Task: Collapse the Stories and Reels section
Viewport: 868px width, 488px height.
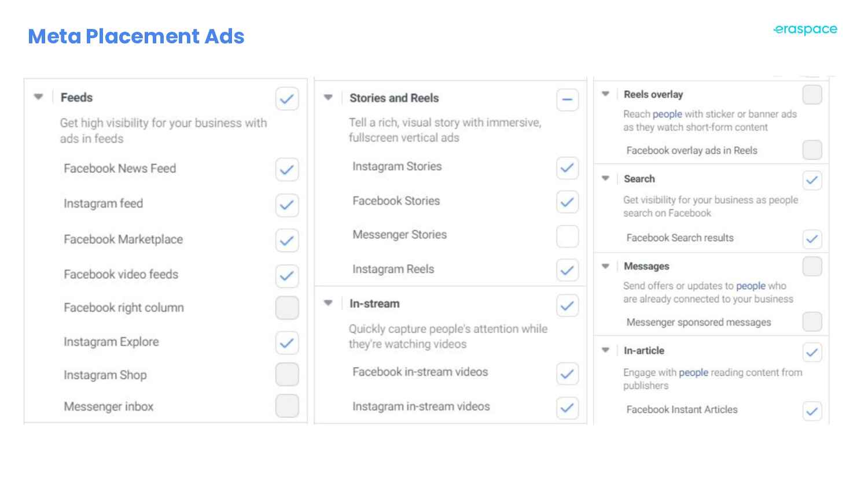Action: [328, 97]
